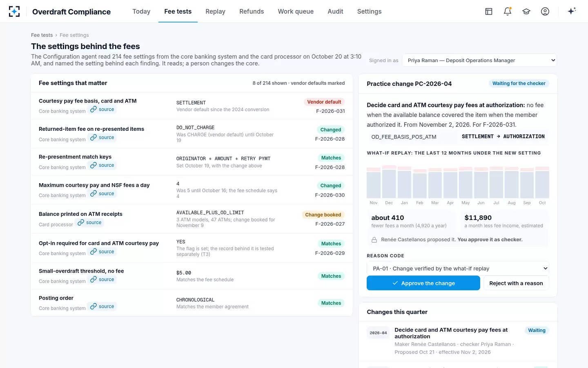Click the SETTLEMENT setting value
This screenshot has height=368, width=588.
click(x=191, y=103)
